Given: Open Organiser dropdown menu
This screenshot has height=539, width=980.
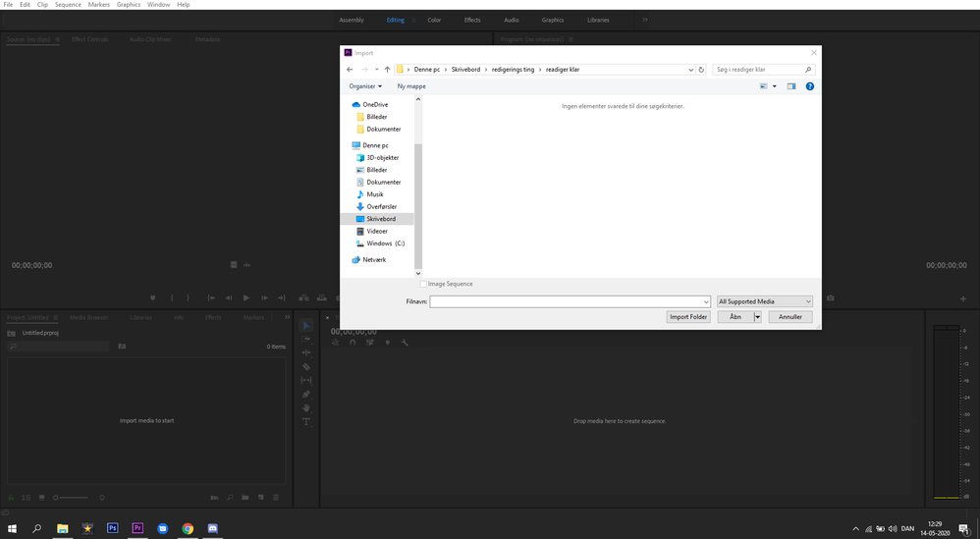Looking at the screenshot, I should (365, 86).
